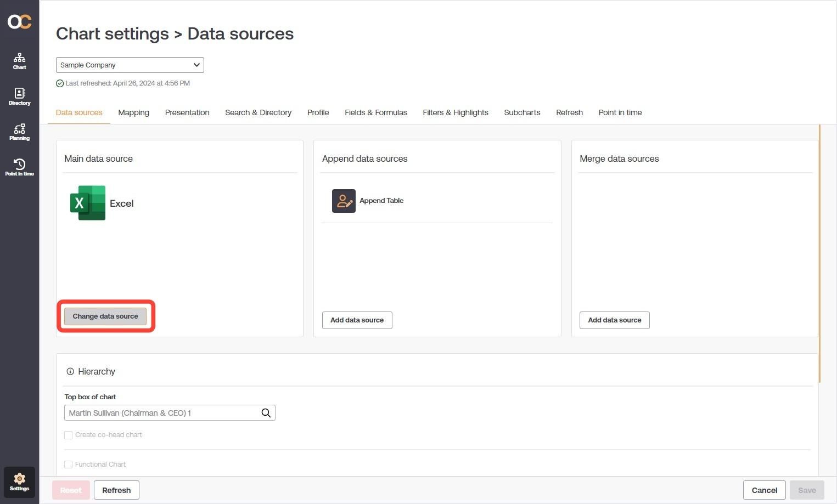Select the Excel data source icon
Viewport: 837px width, 504px height.
tap(88, 203)
